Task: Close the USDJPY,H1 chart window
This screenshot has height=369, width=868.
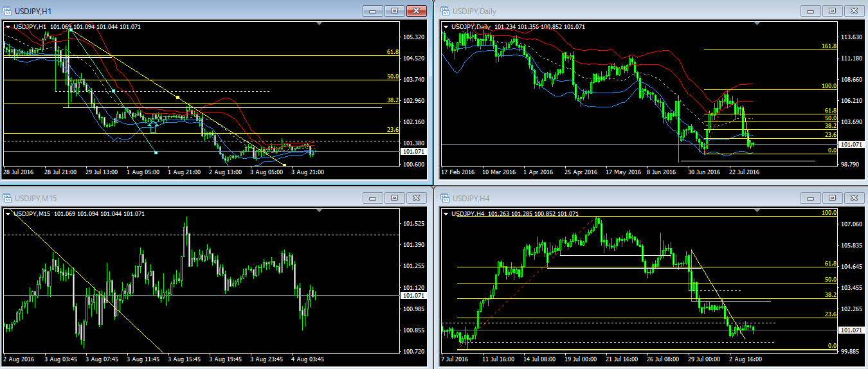Action: click(x=417, y=11)
